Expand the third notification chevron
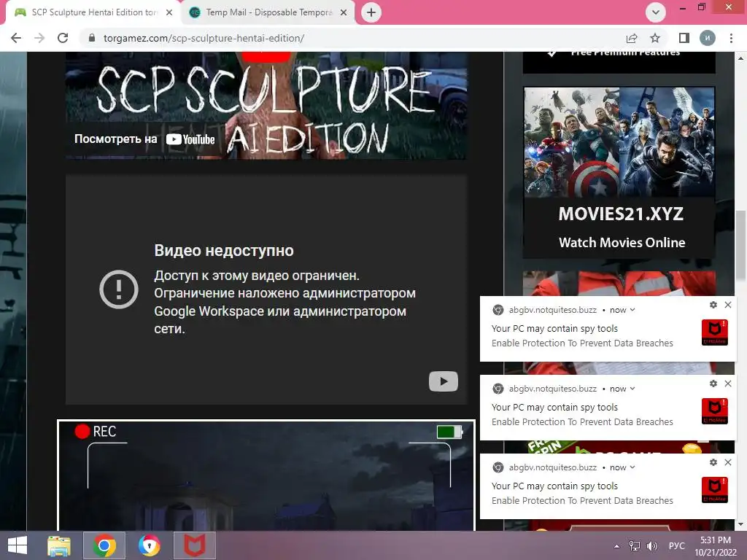 coord(632,467)
